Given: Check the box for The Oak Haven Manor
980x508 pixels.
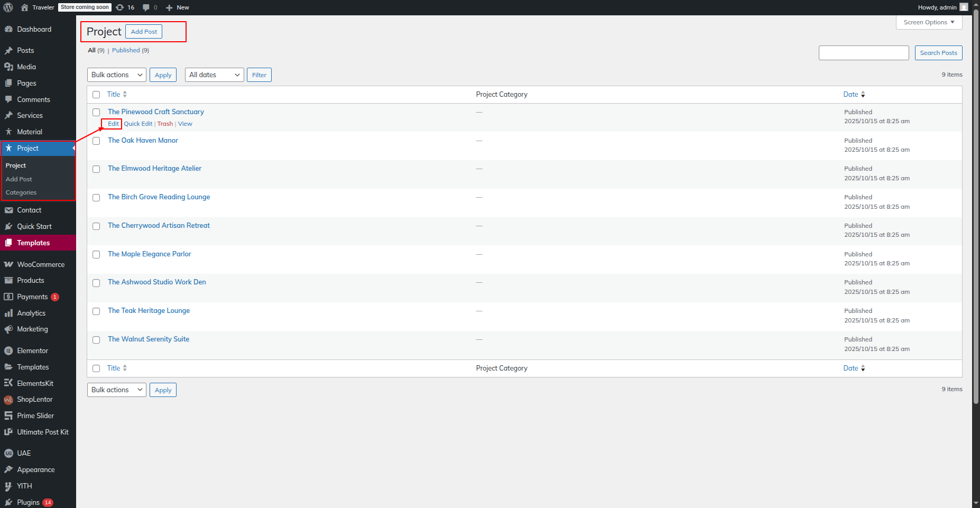Looking at the screenshot, I should tap(96, 141).
